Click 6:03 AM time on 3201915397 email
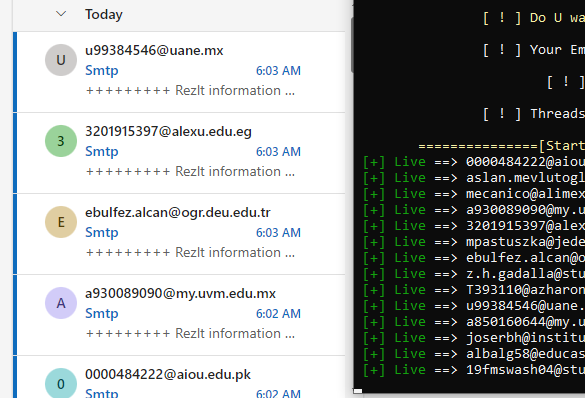Image resolution: width=585 pixels, height=398 pixels. [x=278, y=151]
